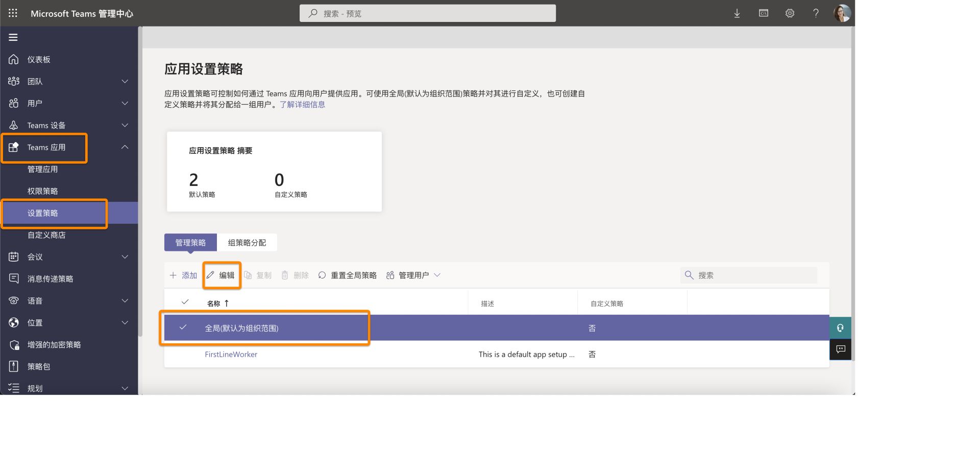Image resolution: width=980 pixels, height=467 pixels.
Task: Expand the Teams 设备 section chevron
Action: pos(125,125)
